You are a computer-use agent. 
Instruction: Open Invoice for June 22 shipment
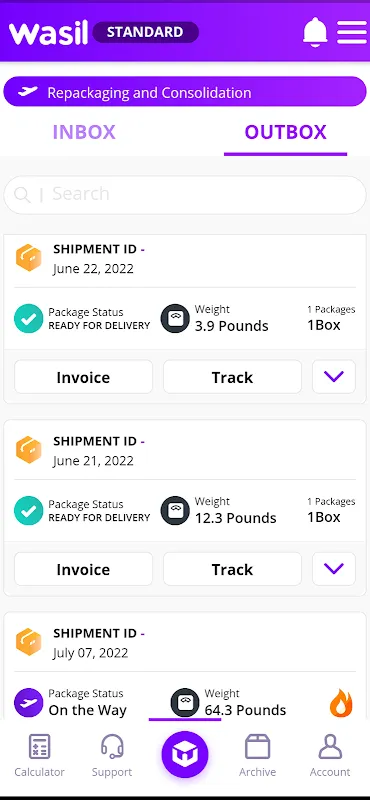[x=83, y=377]
